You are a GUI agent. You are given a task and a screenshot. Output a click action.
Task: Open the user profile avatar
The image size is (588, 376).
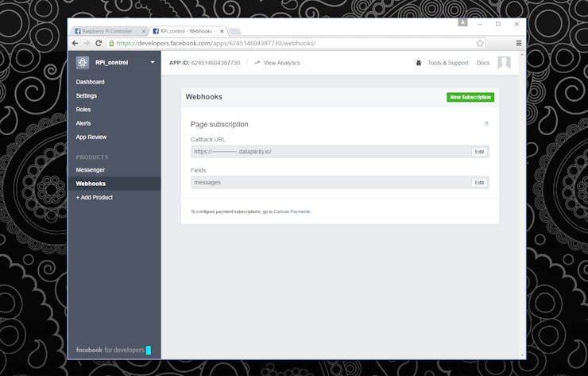(x=504, y=63)
